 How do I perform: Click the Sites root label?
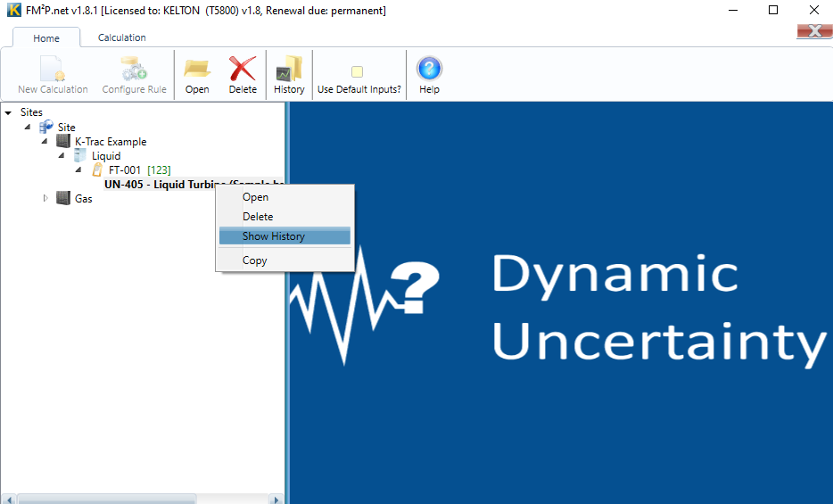click(x=31, y=112)
